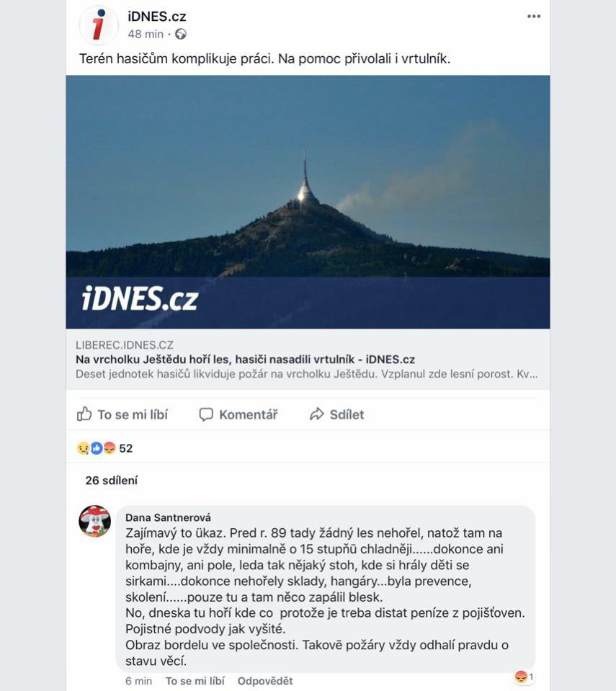This screenshot has height=691, width=616.
Task: Open the three-dot post options menu
Action: tap(534, 17)
